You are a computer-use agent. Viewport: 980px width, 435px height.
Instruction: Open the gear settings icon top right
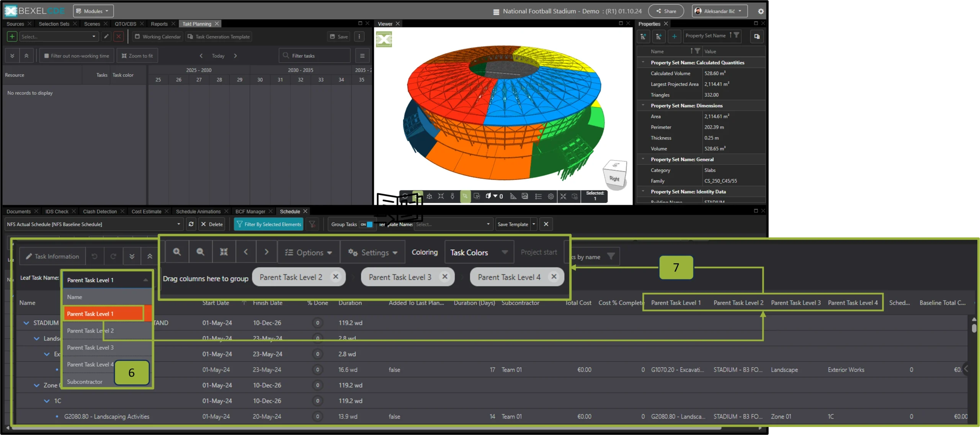coord(761,11)
